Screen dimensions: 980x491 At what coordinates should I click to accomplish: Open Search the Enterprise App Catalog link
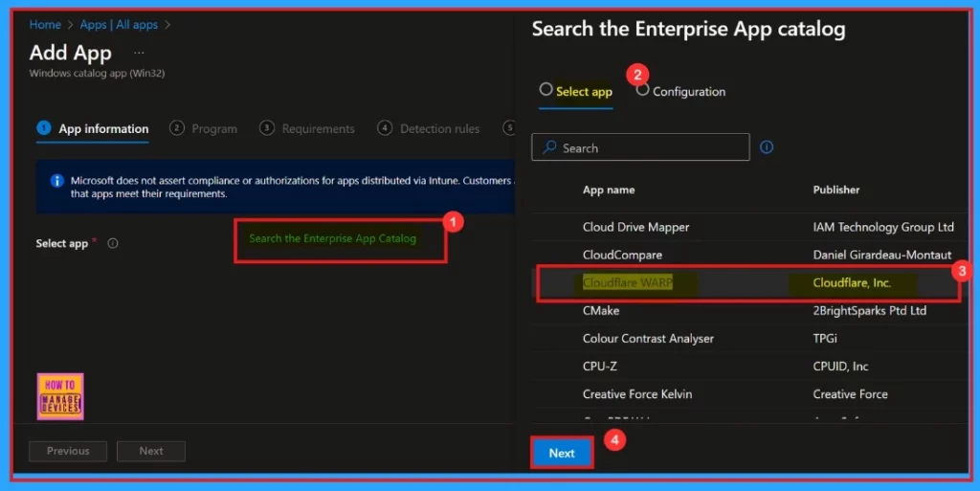point(332,238)
